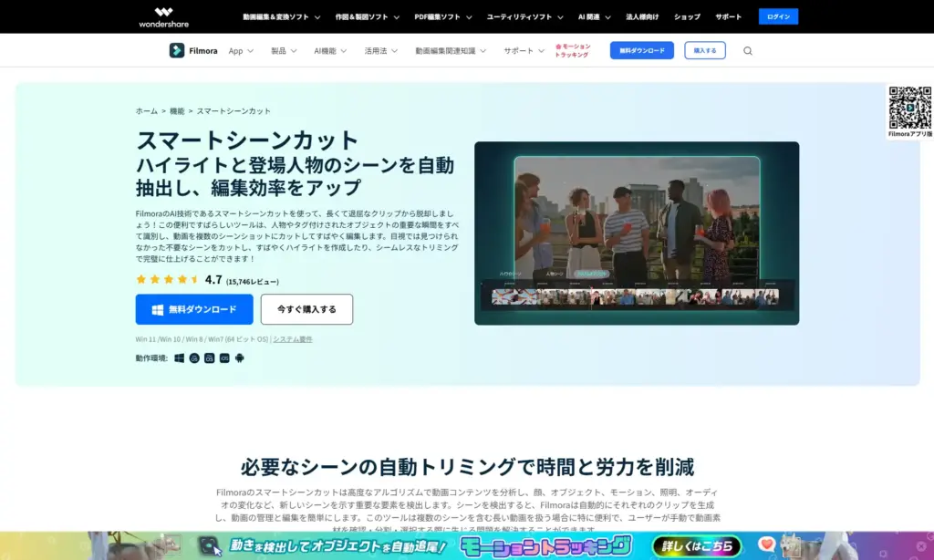Viewport: 934px width, 560px height.
Task: Open the 活用法 dropdown
Action: coord(381,51)
